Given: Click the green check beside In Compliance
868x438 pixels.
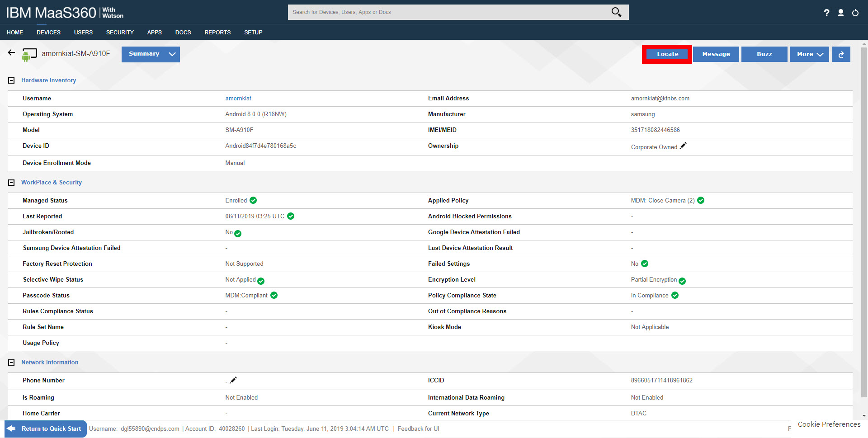Looking at the screenshot, I should click(675, 295).
